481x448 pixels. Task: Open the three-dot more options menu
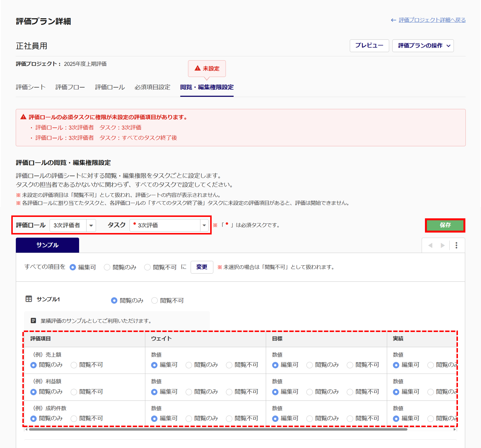(456, 245)
